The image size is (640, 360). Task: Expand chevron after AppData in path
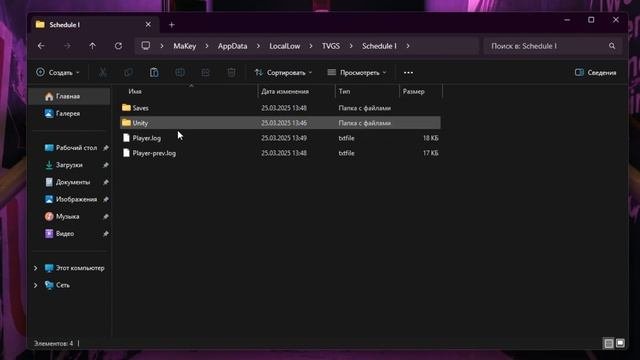[x=258, y=46]
